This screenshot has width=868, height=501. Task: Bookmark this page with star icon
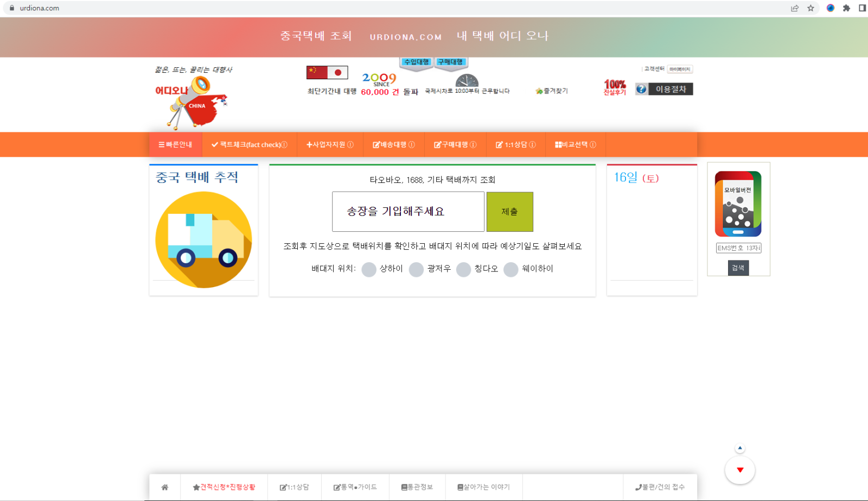810,8
